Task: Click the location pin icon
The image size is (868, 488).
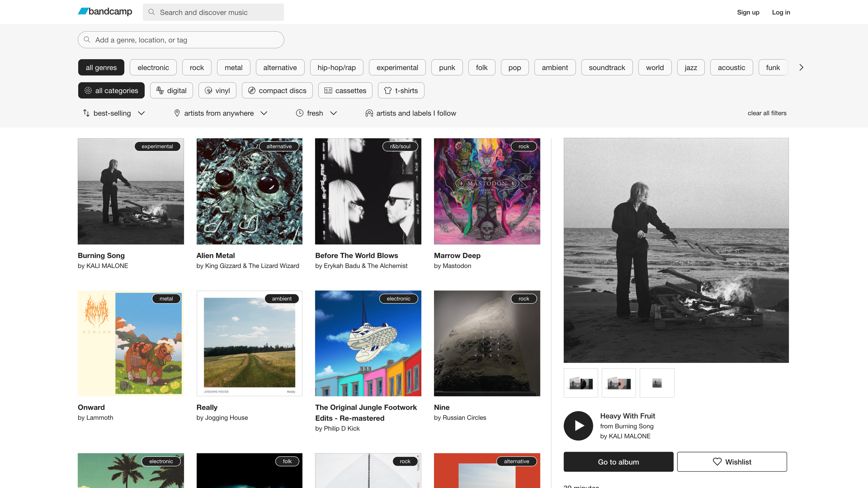Action: (x=177, y=113)
